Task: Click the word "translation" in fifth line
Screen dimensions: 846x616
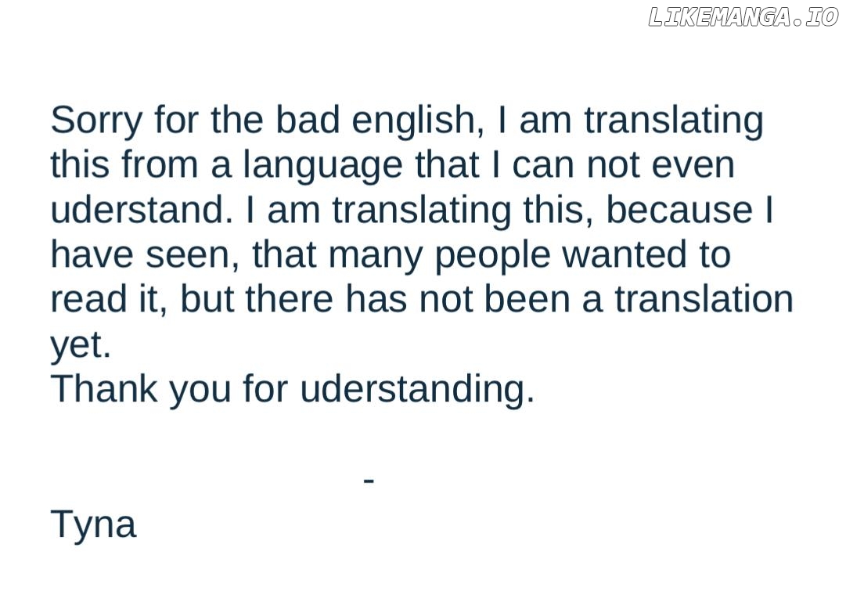Action: (704, 299)
